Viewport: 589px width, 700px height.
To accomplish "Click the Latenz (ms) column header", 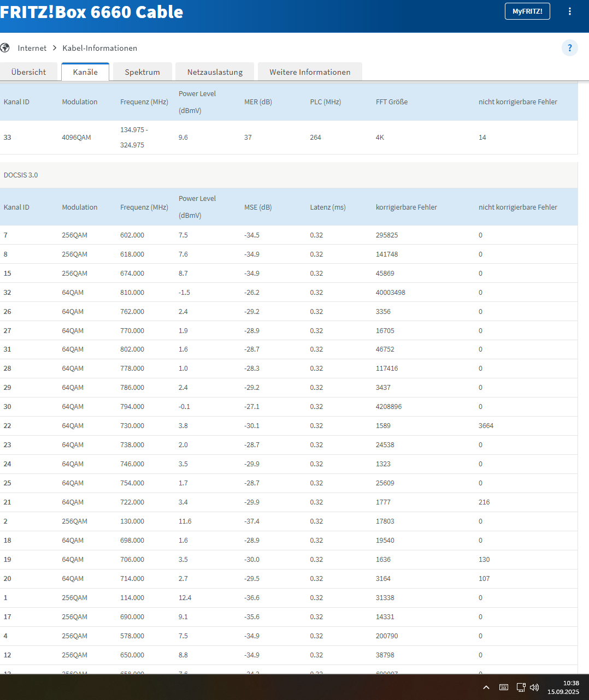I will click(x=328, y=207).
